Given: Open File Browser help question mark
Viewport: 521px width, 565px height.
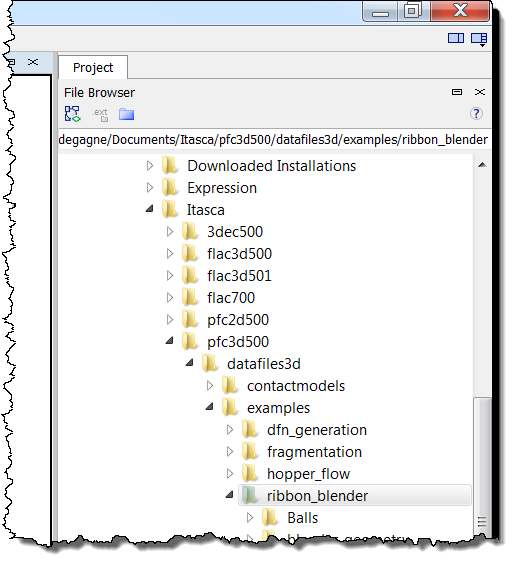Looking at the screenshot, I should 476,114.
